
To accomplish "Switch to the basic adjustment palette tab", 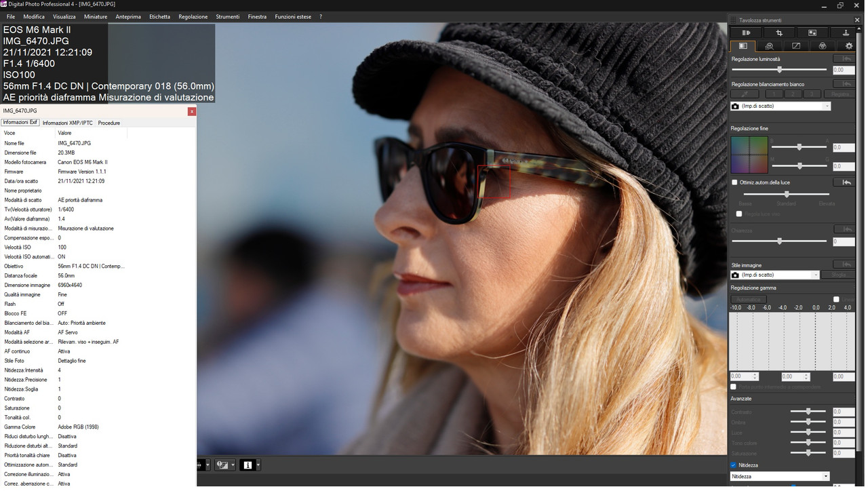I will tap(743, 46).
